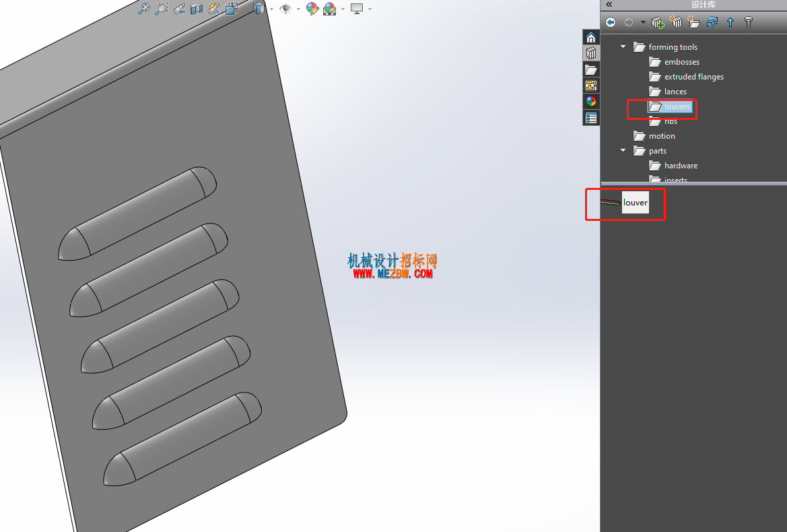Activate the Section View tool

197,9
